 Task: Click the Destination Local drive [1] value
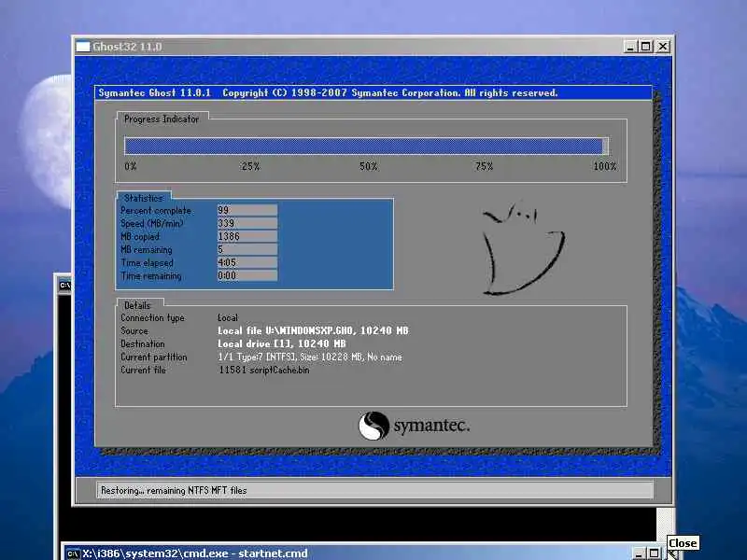[x=282, y=343]
